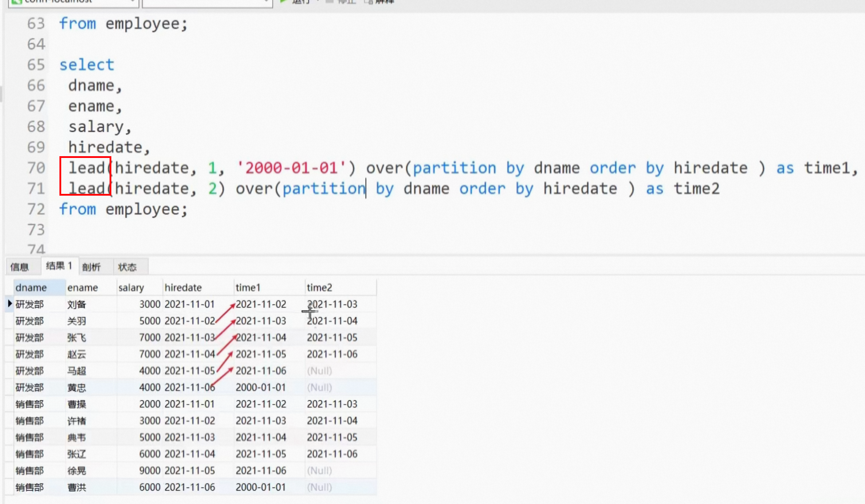Click line number 73 in the gutter
865x504 pixels.
(36, 230)
